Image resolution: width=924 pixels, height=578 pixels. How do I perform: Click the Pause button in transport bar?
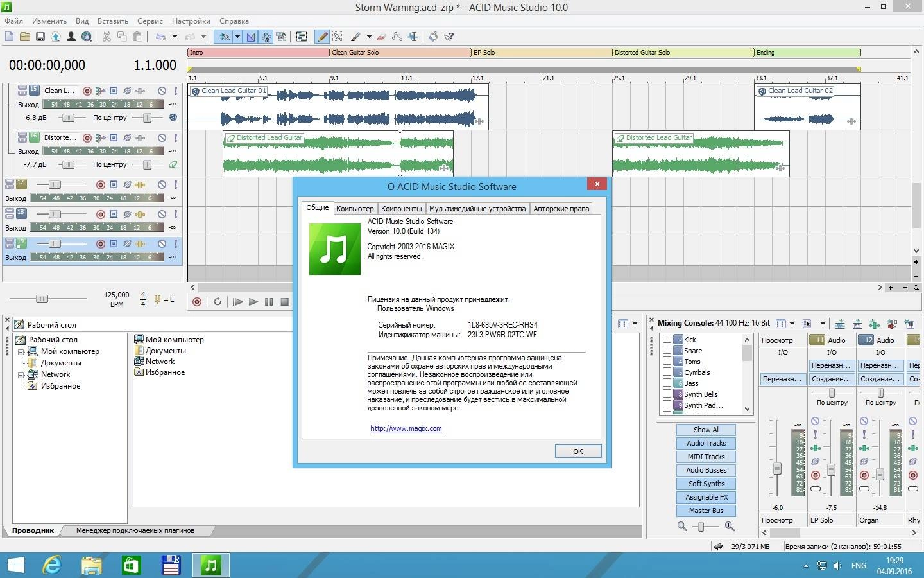coord(269,301)
